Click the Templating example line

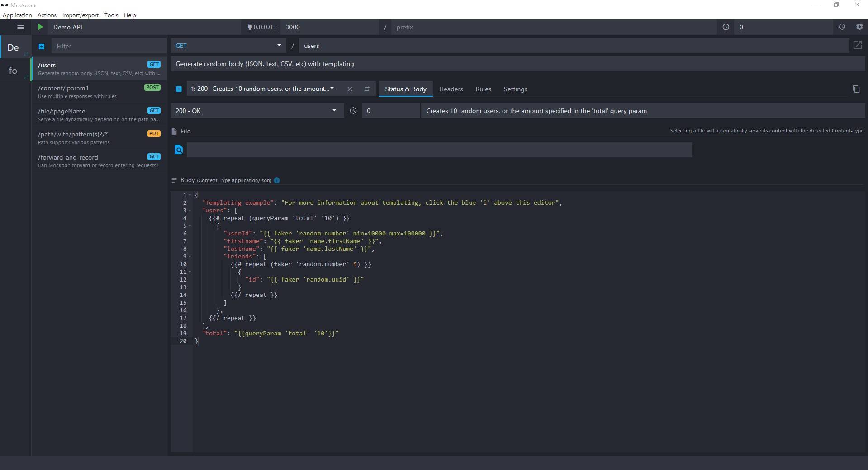click(x=382, y=203)
